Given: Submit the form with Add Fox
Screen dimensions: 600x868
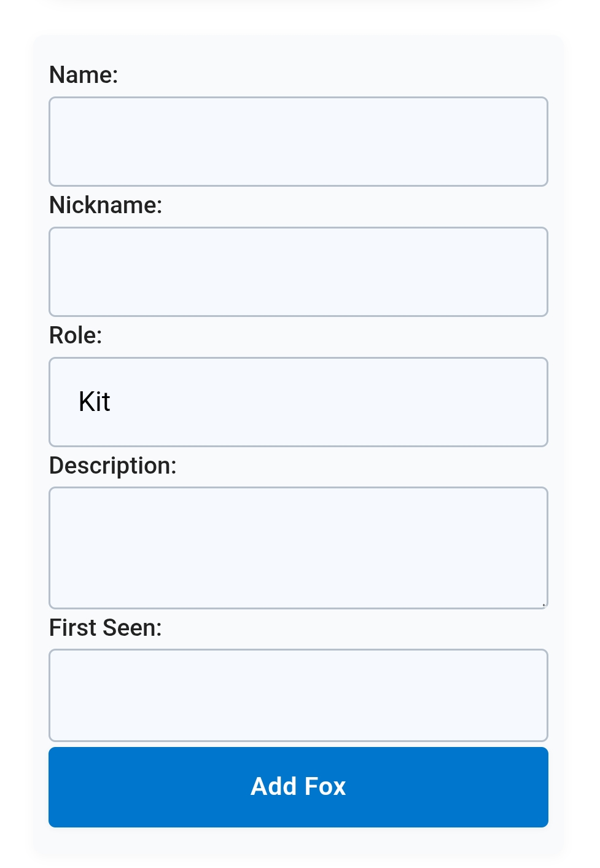Looking at the screenshot, I should pos(298,787).
